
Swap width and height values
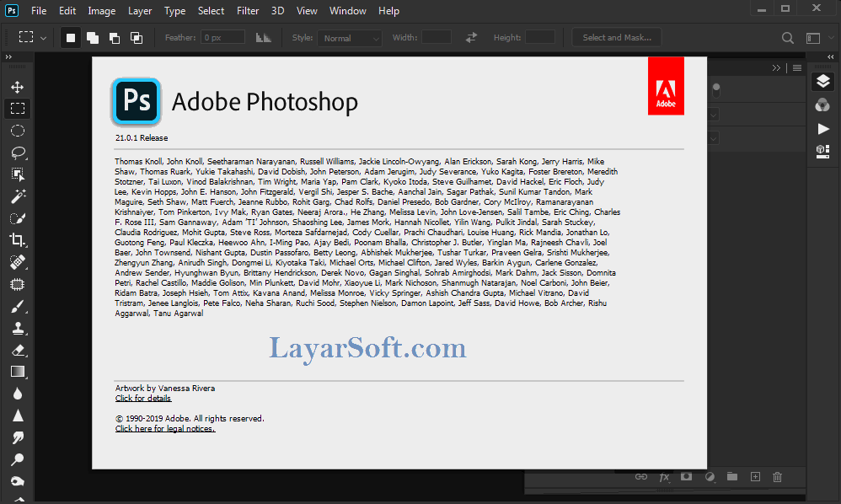click(471, 38)
